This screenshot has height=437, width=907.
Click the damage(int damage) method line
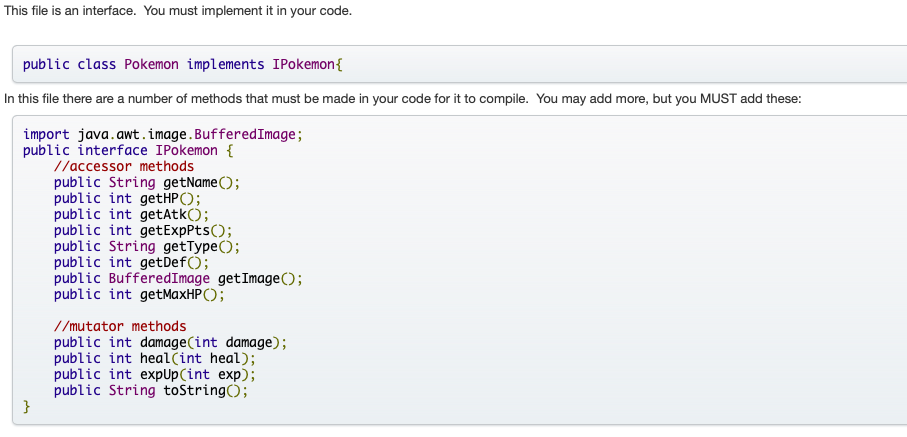coord(170,342)
